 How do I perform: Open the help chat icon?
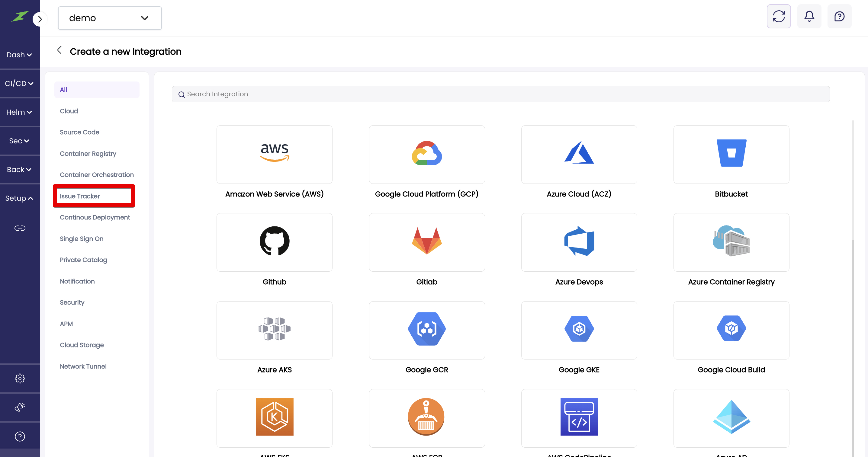[x=839, y=16]
